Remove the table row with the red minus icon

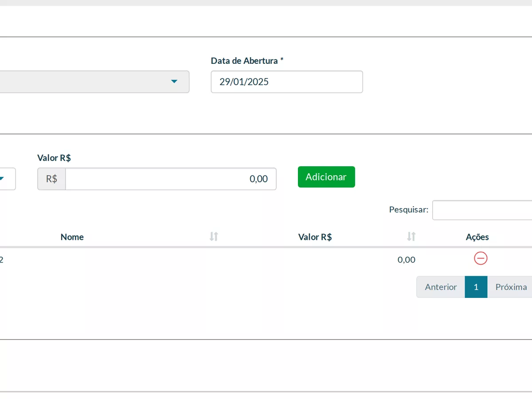[481, 258]
